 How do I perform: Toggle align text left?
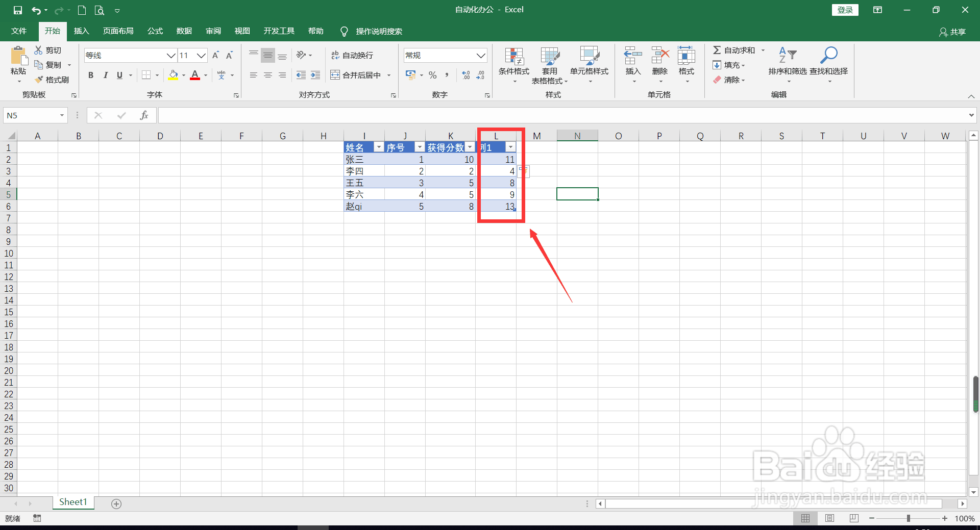(254, 75)
